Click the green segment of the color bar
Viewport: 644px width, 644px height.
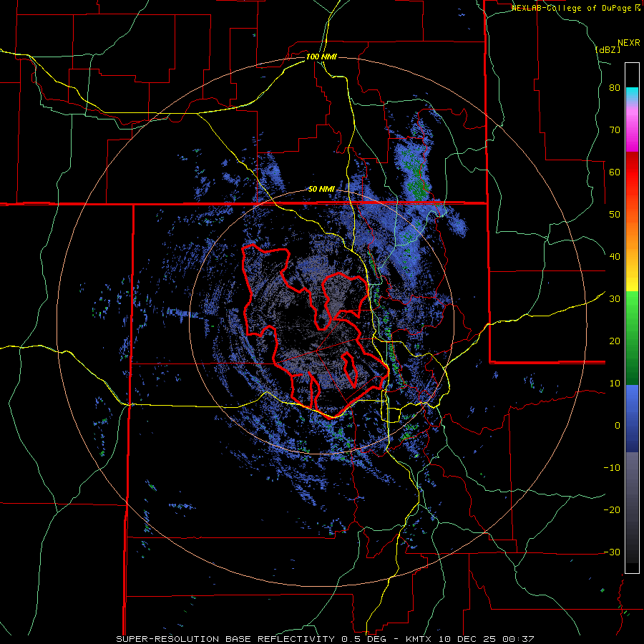(632, 338)
